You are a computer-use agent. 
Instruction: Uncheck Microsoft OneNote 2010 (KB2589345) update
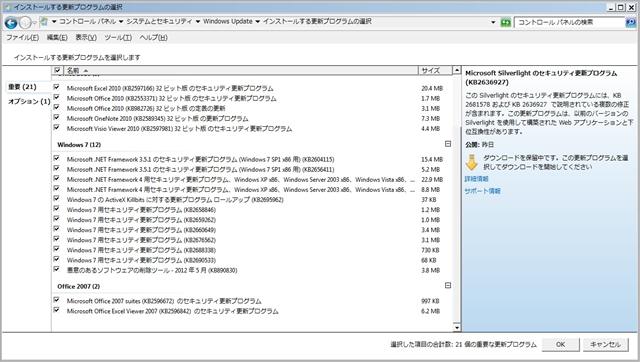pyautogui.click(x=56, y=118)
